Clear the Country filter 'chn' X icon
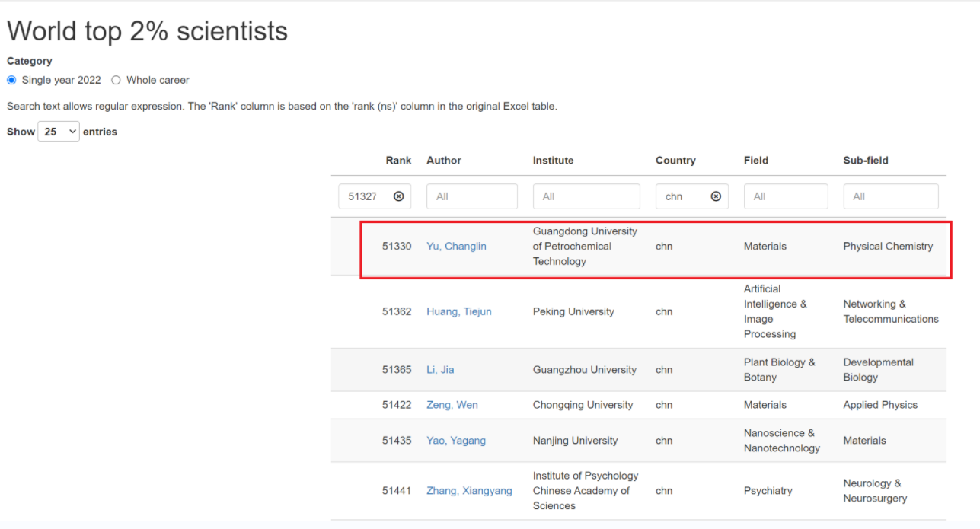980x529 pixels. (716, 196)
